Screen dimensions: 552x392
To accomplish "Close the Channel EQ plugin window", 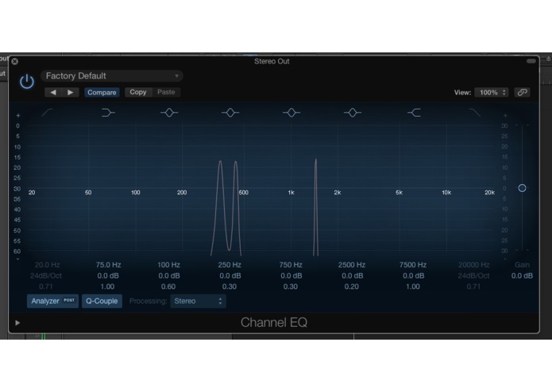I will coord(15,62).
